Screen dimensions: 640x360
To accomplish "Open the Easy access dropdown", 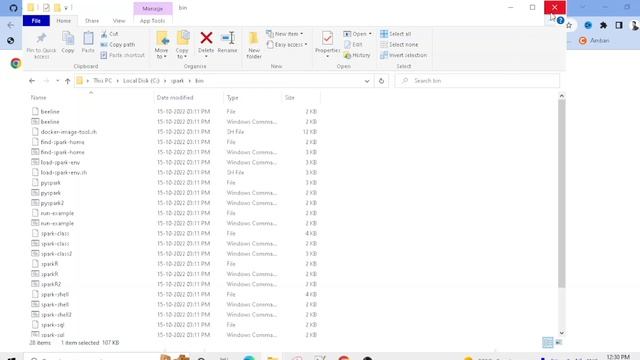I will click(287, 44).
